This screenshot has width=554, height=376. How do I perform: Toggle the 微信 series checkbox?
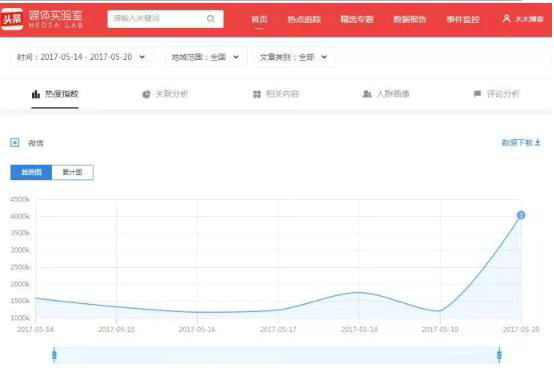pos(15,143)
